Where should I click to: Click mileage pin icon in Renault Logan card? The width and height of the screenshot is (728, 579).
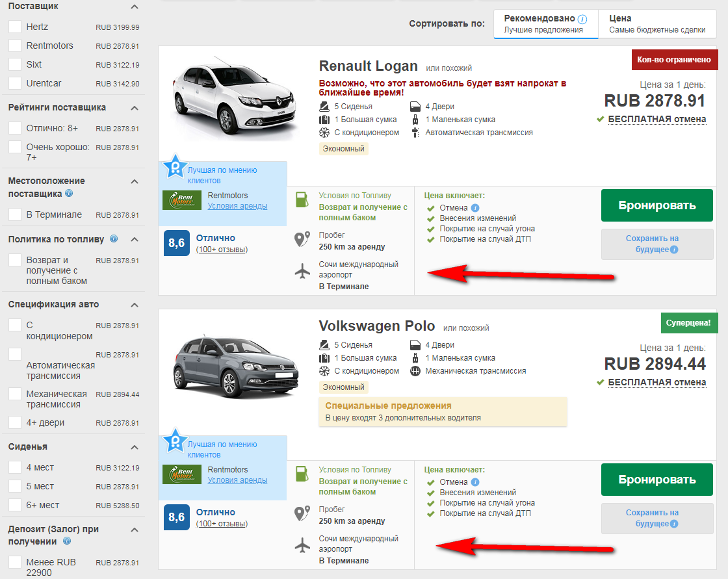tap(302, 239)
